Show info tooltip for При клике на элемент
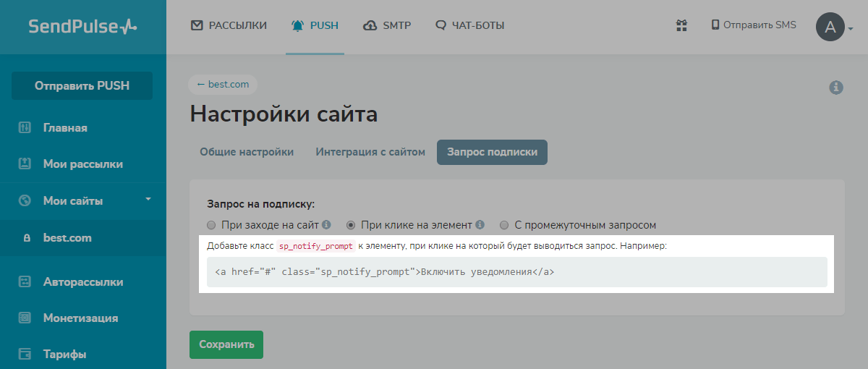 [480, 224]
